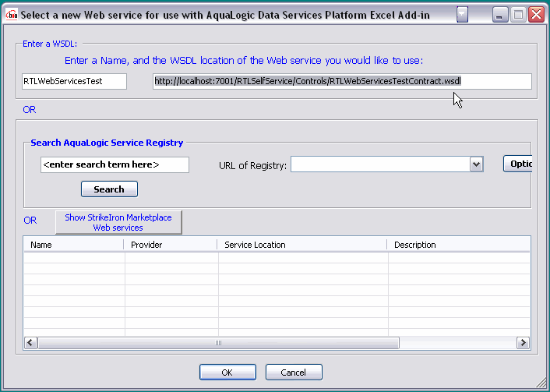Click the Enter a WSDL group label
Viewport: 550px width, 392px height.
tap(50, 44)
